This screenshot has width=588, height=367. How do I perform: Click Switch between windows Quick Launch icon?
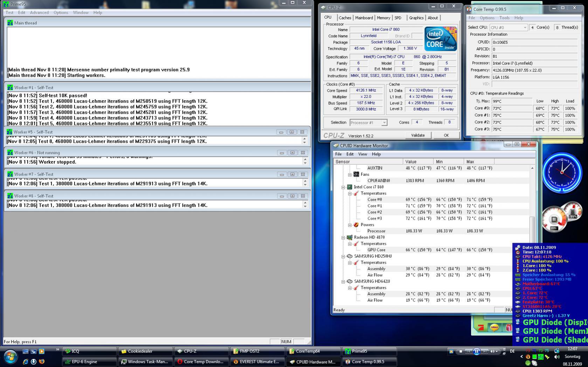pyautogui.click(x=34, y=351)
